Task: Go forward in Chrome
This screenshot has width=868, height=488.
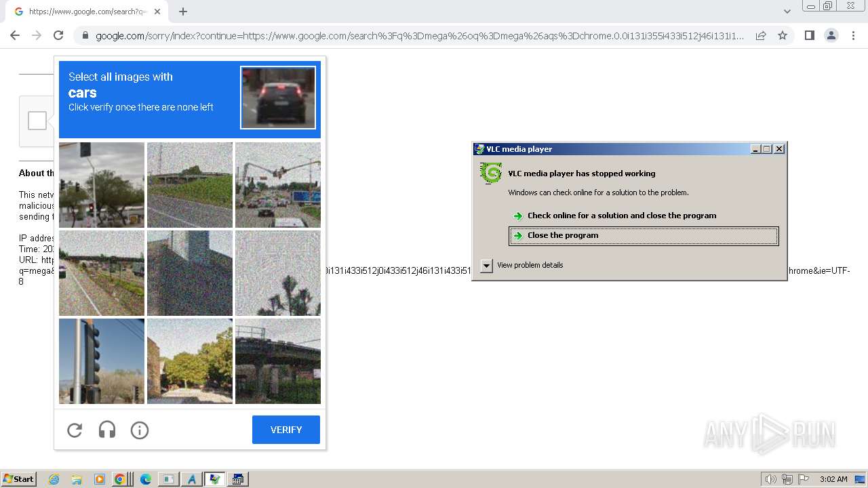Action: click(x=37, y=35)
